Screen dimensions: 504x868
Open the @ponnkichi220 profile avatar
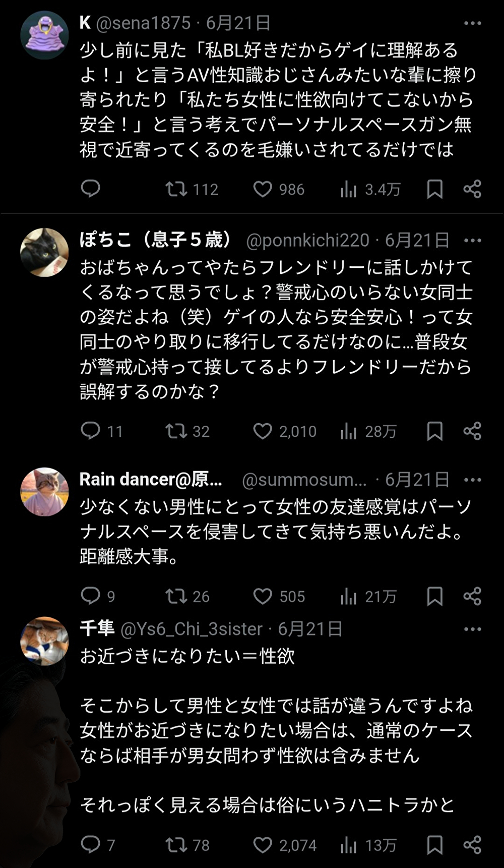44,252
